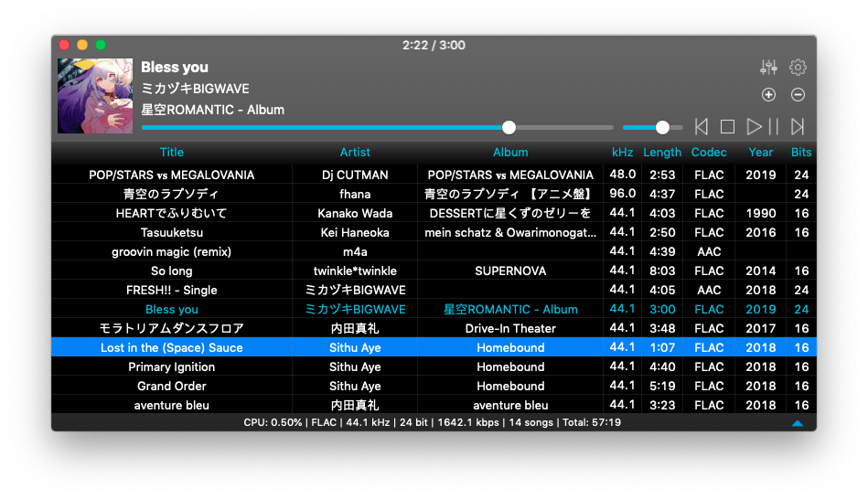Select the Tasuuketsu song
The height and width of the screenshot is (499, 868).
point(172,232)
